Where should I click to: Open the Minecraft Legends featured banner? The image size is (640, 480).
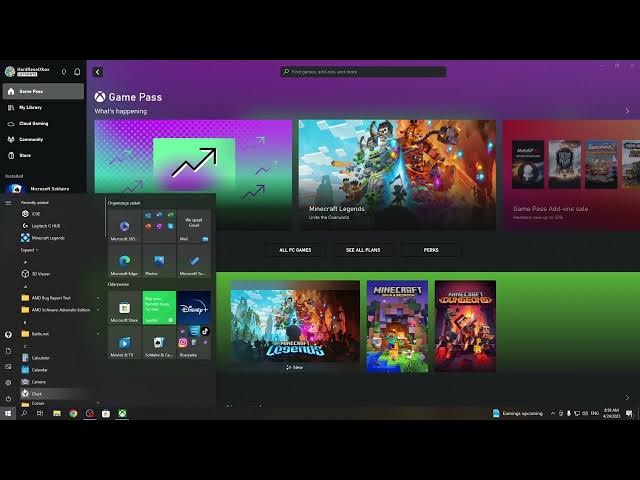coord(397,175)
